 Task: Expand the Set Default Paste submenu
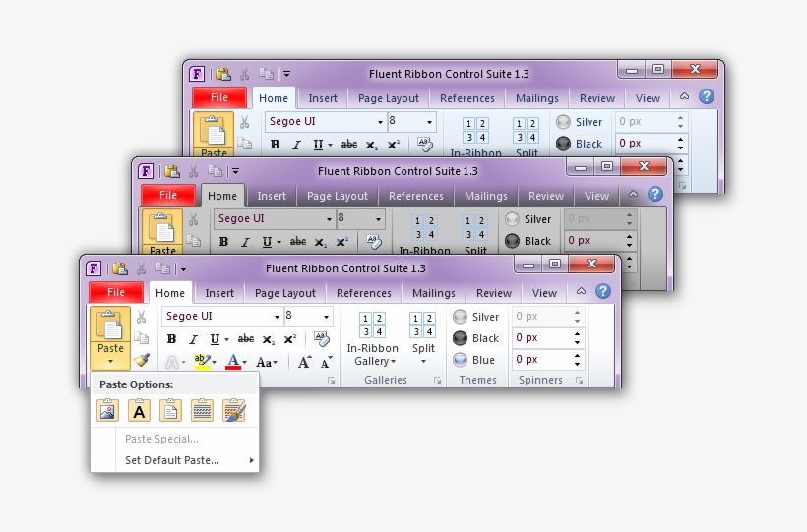(252, 460)
